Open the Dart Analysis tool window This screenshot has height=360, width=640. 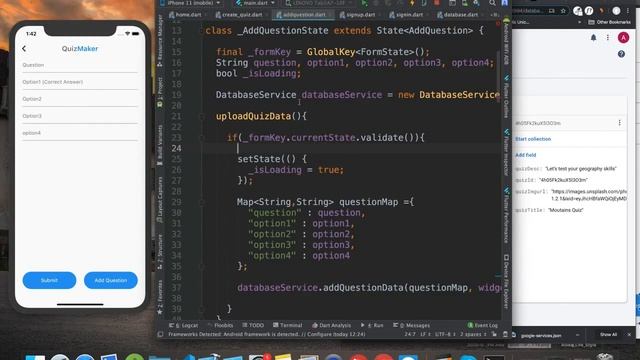pos(331,325)
